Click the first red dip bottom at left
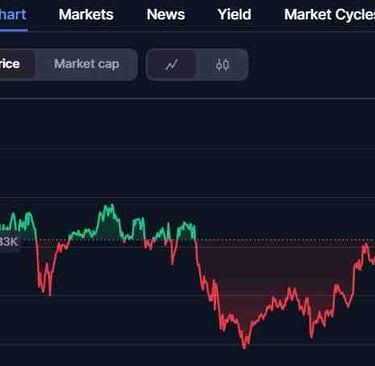This screenshot has height=366, width=375. click(x=50, y=293)
